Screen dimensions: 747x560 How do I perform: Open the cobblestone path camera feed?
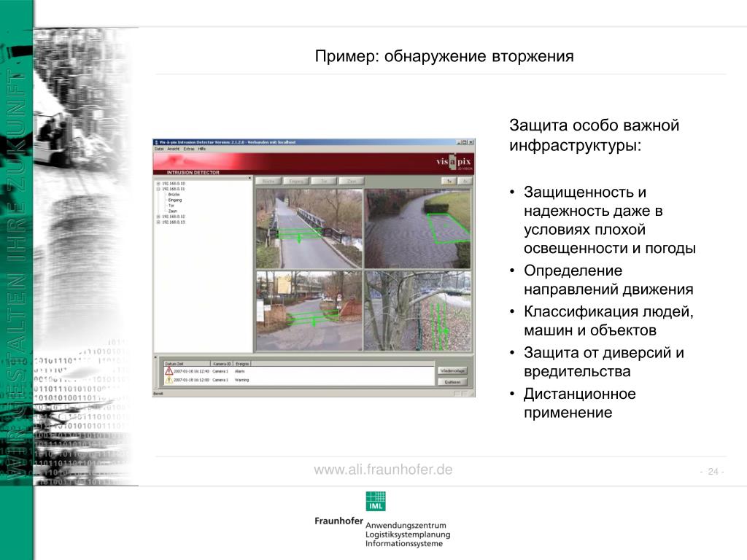[x=418, y=228]
